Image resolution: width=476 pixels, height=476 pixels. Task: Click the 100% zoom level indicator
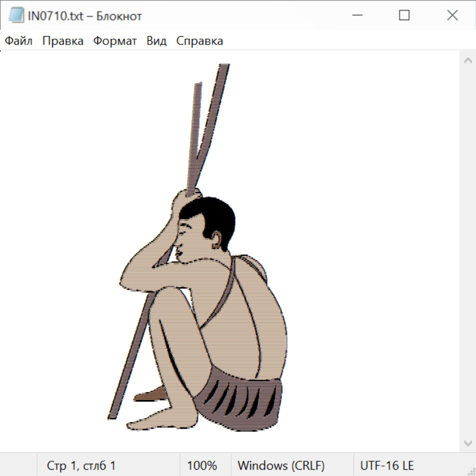[202, 465]
